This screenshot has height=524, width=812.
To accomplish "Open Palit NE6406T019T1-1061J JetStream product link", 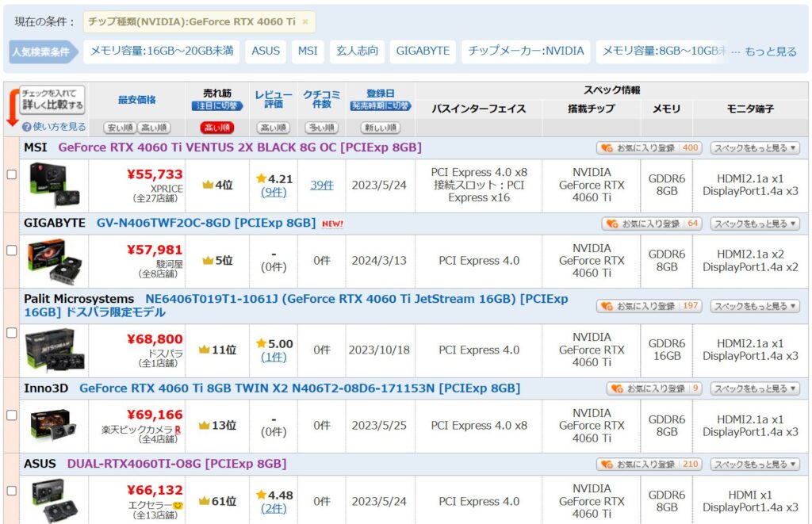I will coord(297,305).
